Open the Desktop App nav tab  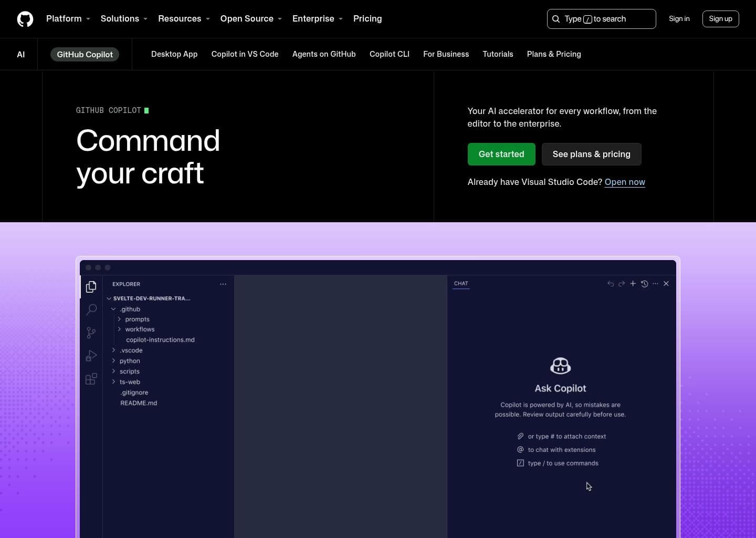[x=174, y=54]
